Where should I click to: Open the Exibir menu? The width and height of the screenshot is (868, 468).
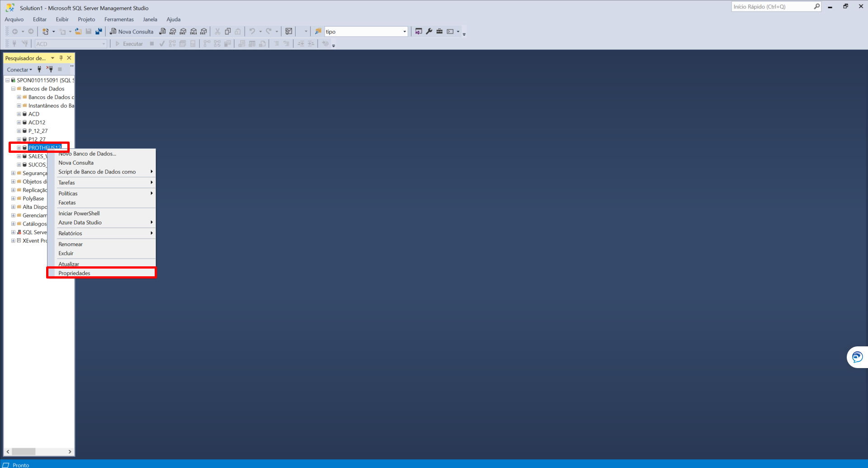[62, 19]
